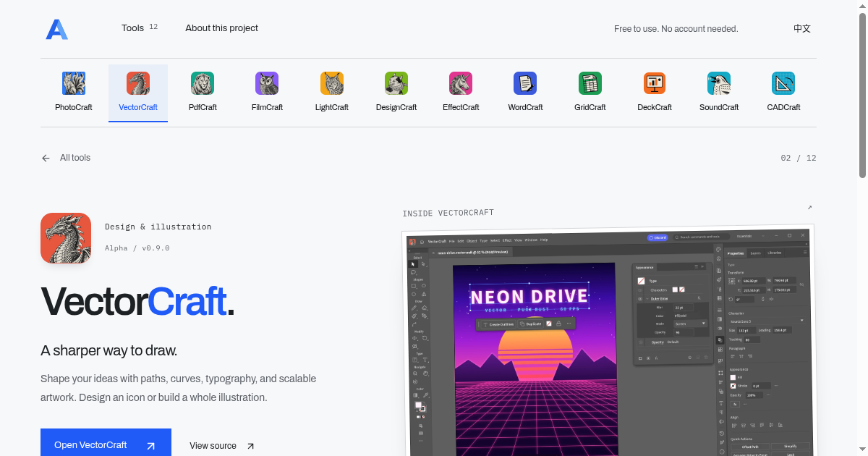Go back to All tools
This screenshot has height=456, width=868.
click(66, 158)
